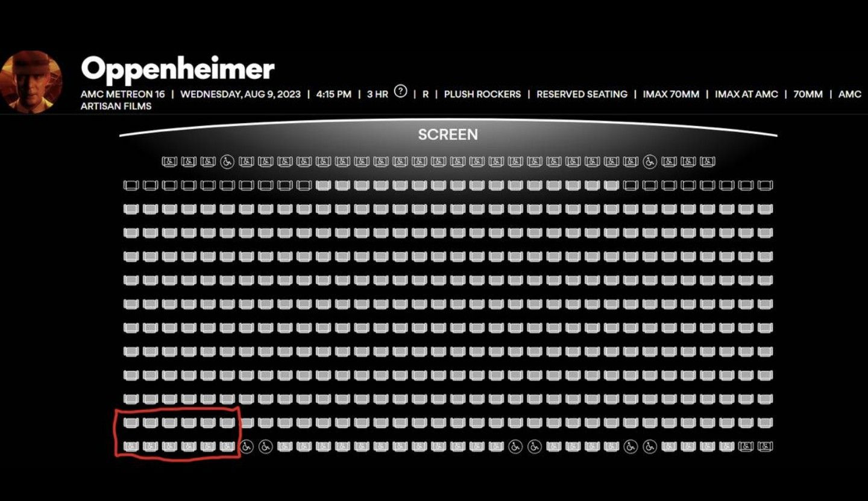Click the leftmost companion seat in the back row
868x501 pixels.
pos(131,447)
